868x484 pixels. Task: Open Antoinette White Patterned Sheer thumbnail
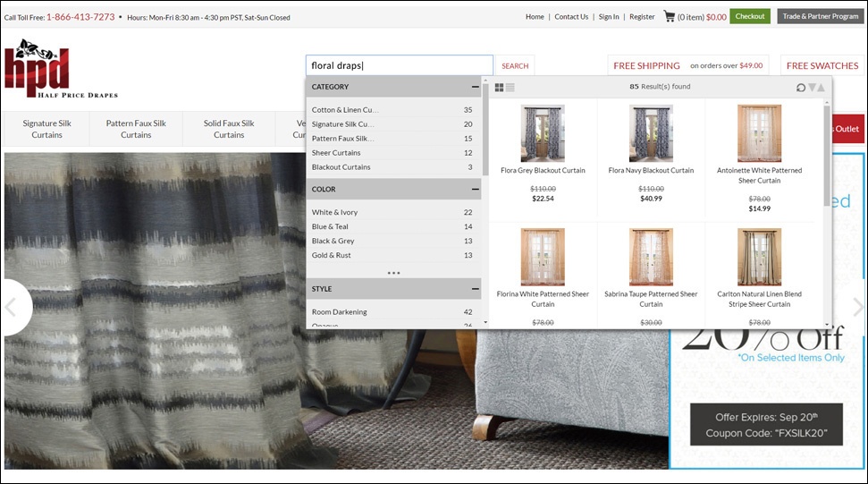(x=760, y=133)
